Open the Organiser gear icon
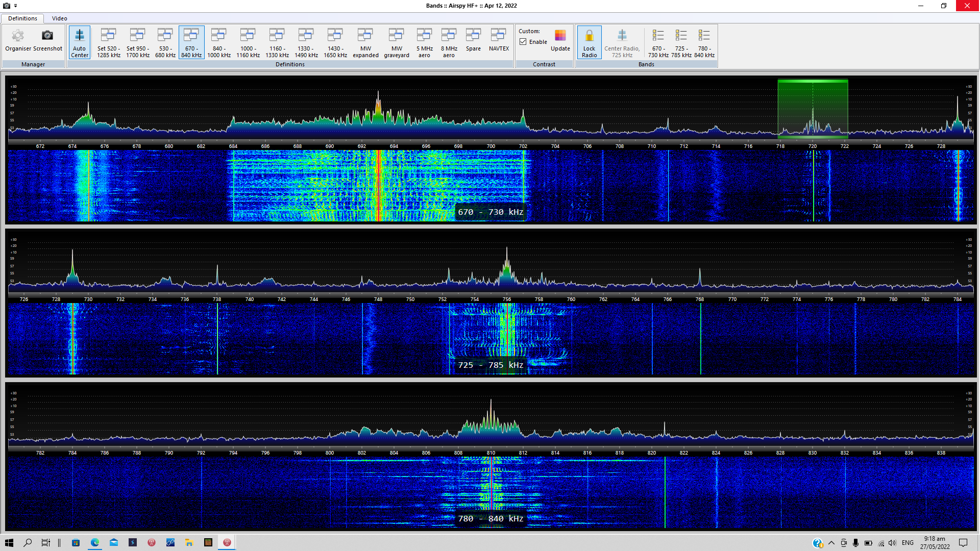980x551 pixels. (18, 36)
